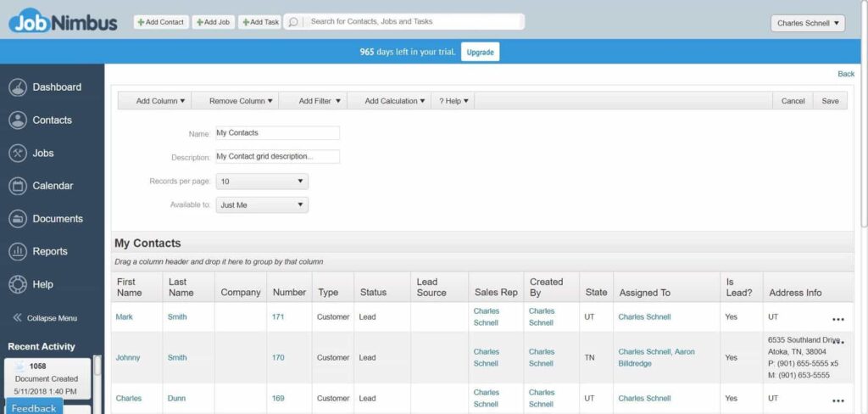This screenshot has height=414, width=868.
Task: Open the contact number link 169
Action: click(278, 398)
